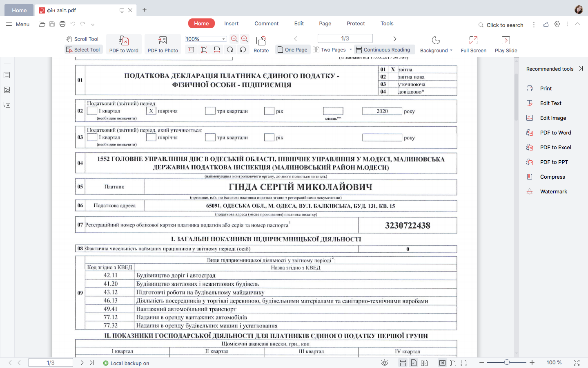Expand the Background dropdown arrow

[451, 50]
